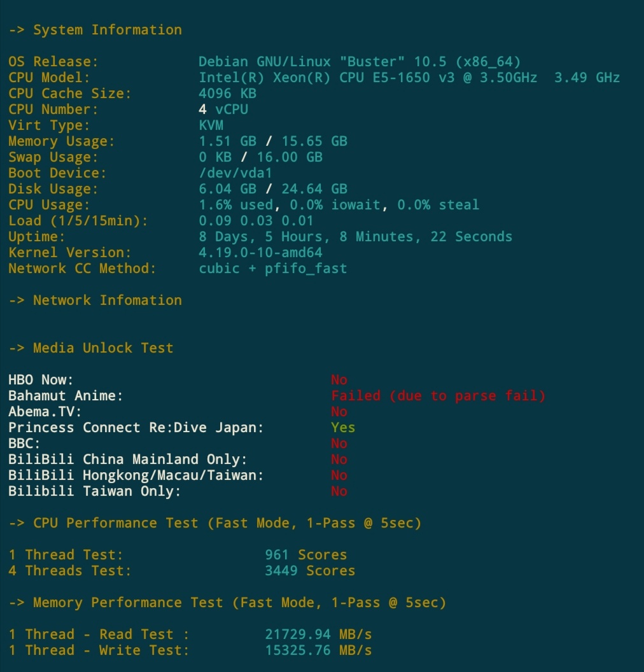644x672 pixels.
Task: Click the HBO Now label
Action: pyautogui.click(x=41, y=380)
